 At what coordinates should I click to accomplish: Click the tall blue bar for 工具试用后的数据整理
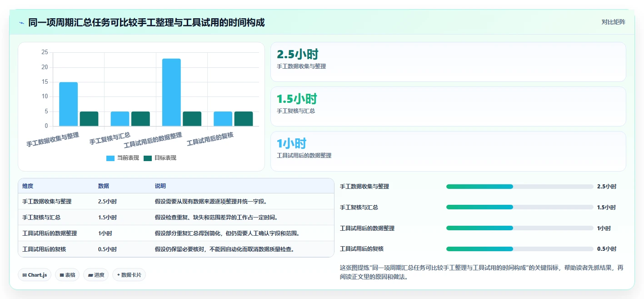click(171, 92)
